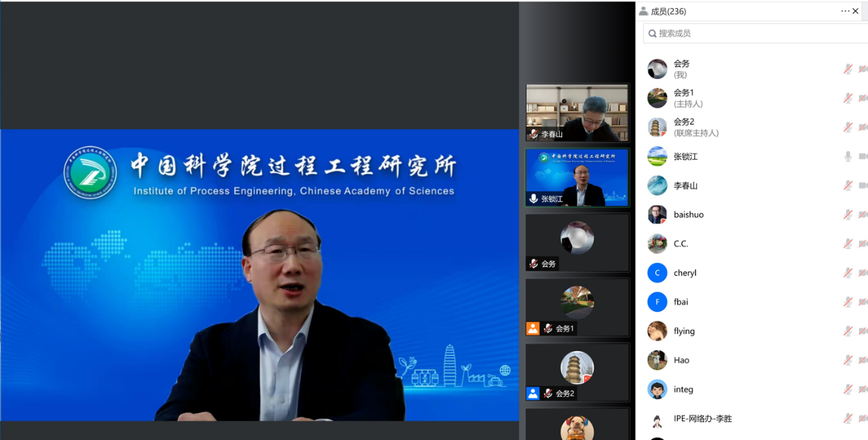Image resolution: width=868 pixels, height=440 pixels.
Task: Select member IPE-网络办-李胜 in the list
Action: pyautogui.click(x=702, y=418)
